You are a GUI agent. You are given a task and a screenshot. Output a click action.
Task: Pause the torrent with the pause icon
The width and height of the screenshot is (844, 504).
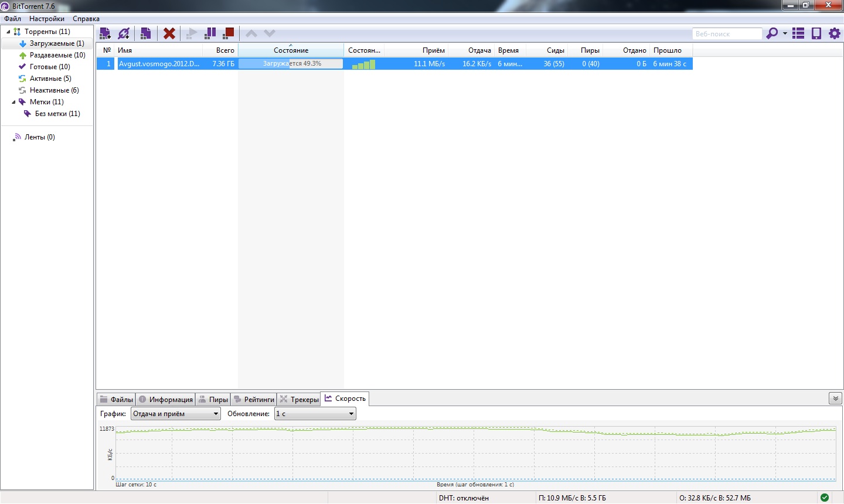(210, 33)
